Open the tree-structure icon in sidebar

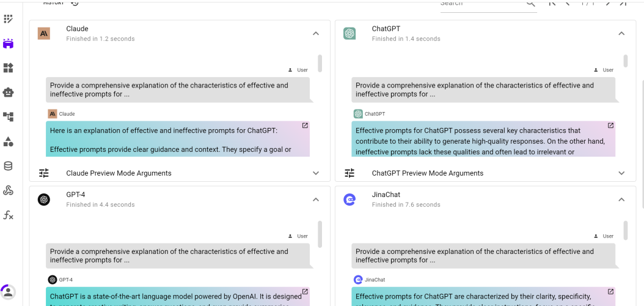(x=8, y=117)
